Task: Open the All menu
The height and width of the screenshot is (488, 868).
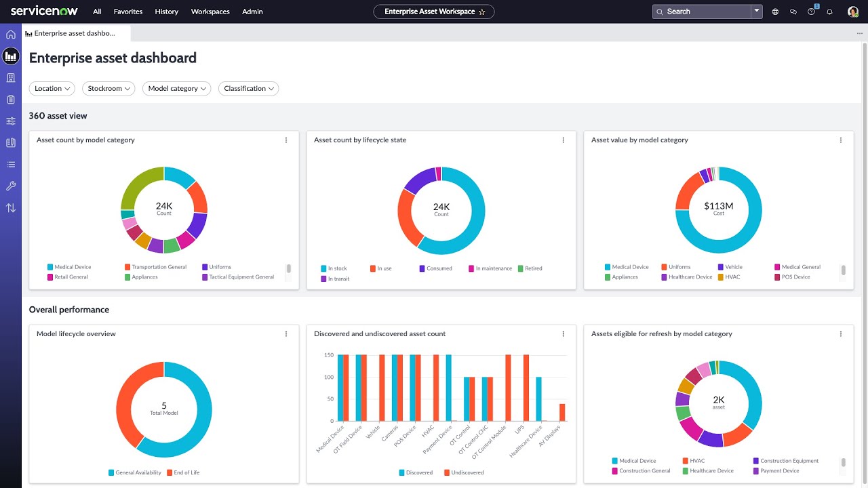Action: (x=98, y=12)
